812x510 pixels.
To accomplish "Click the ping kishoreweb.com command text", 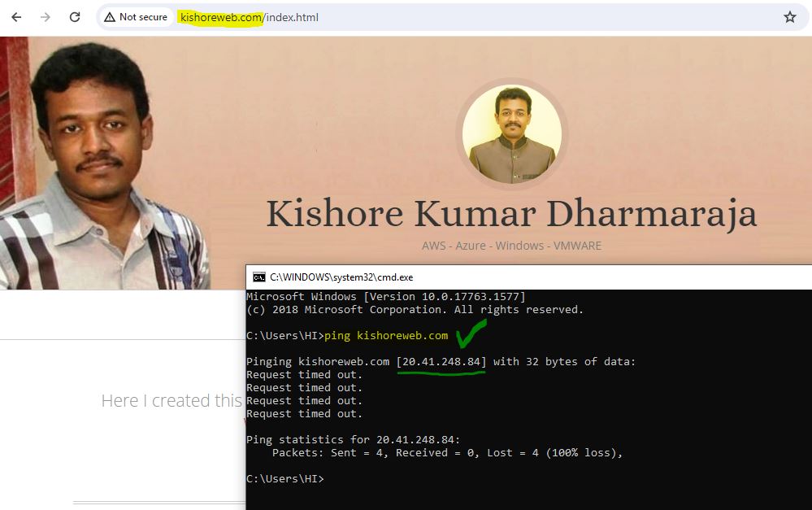I will pyautogui.click(x=386, y=336).
